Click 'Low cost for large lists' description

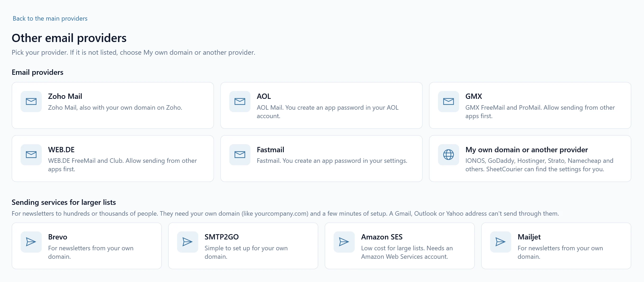coord(407,252)
